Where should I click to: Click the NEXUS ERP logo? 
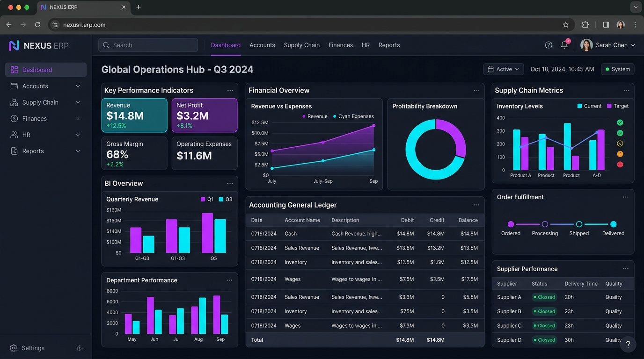click(39, 45)
